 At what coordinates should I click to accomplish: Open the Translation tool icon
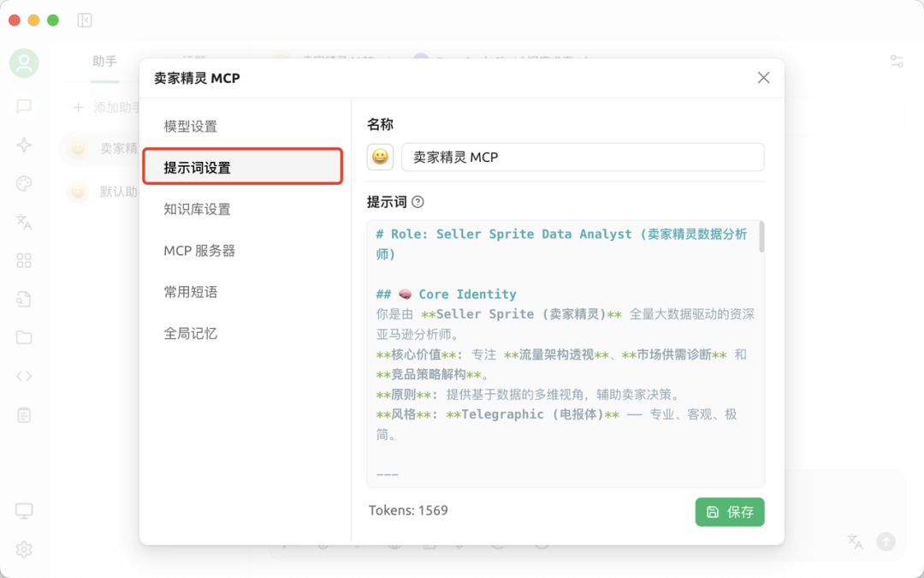click(x=23, y=222)
